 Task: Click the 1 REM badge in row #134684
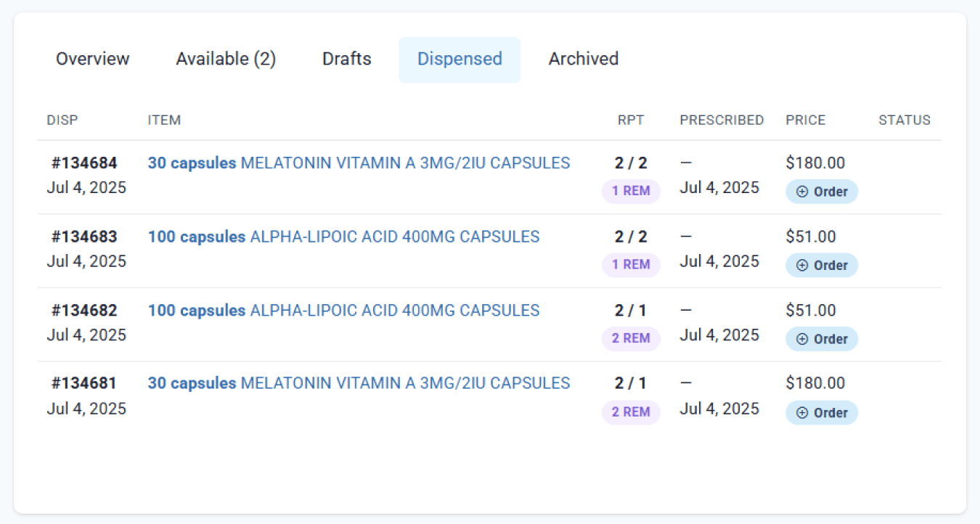coord(631,192)
